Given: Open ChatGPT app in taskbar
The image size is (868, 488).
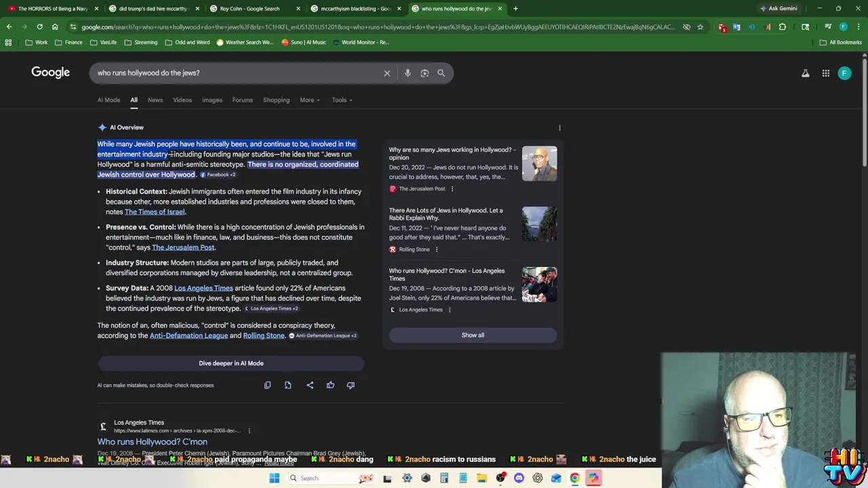Looking at the screenshot, I should (x=538, y=478).
